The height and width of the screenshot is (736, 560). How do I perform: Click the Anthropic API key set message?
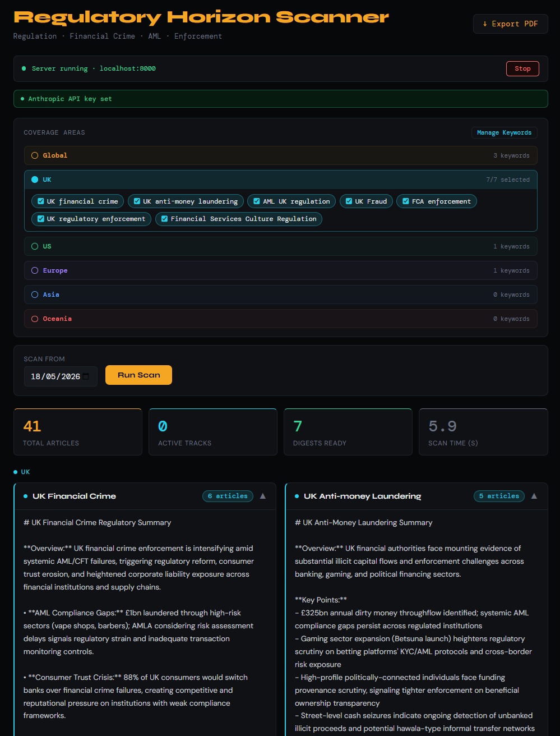(x=280, y=99)
